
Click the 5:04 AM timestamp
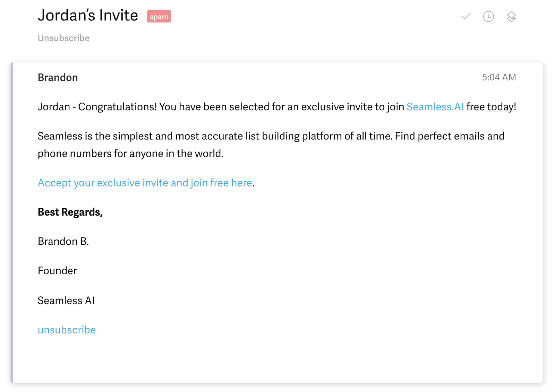[499, 77]
